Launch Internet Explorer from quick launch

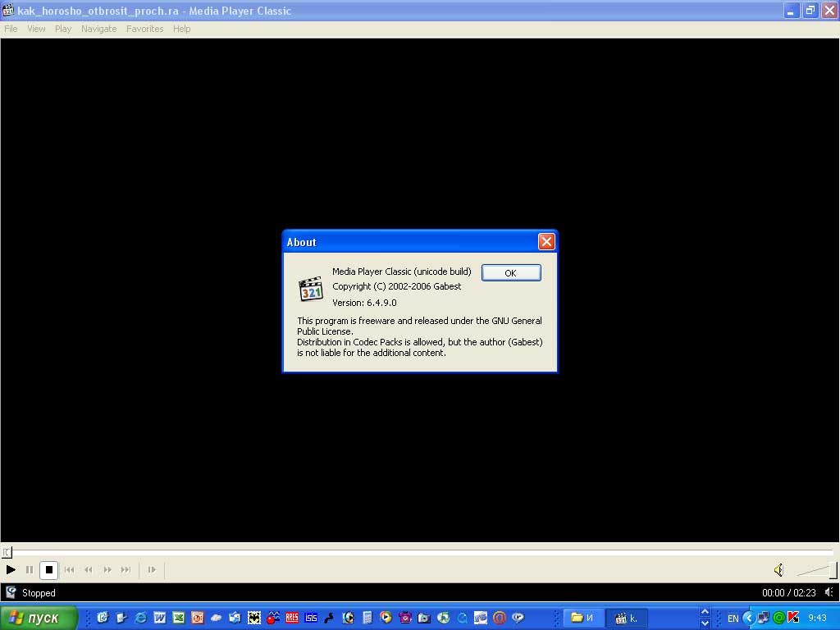[140, 618]
